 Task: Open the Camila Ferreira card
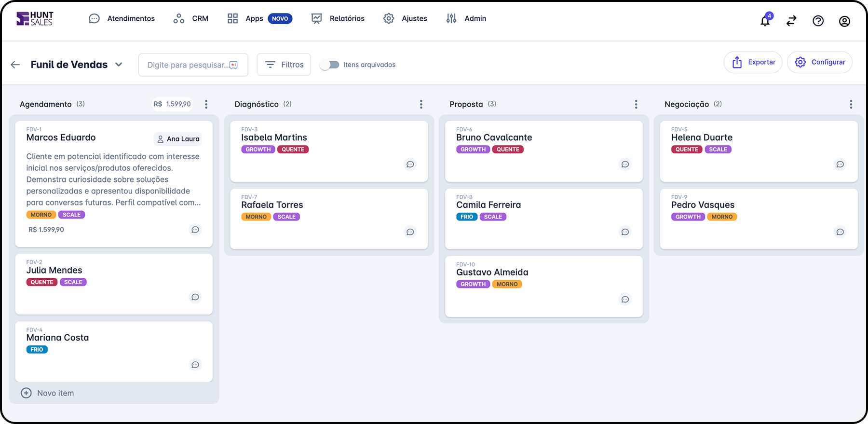click(x=544, y=219)
